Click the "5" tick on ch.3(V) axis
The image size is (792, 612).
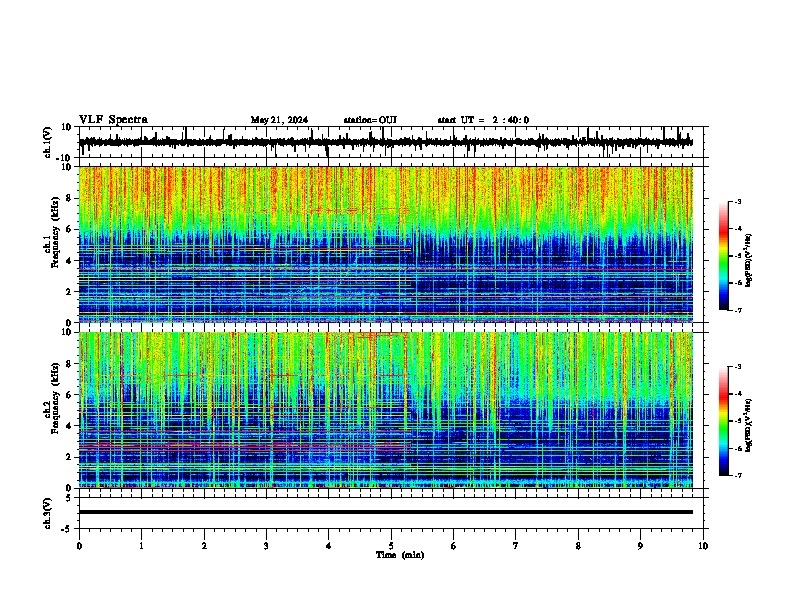coord(69,498)
